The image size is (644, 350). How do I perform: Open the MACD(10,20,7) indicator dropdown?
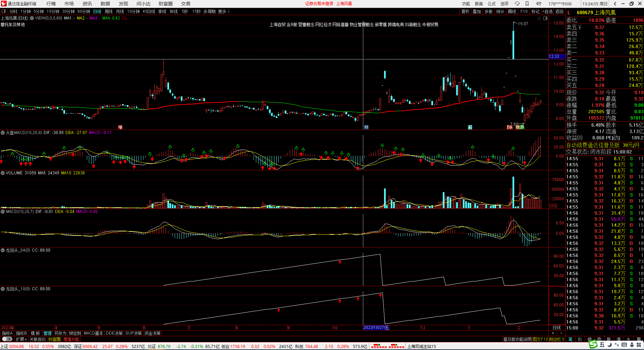pyautogui.click(x=3, y=212)
